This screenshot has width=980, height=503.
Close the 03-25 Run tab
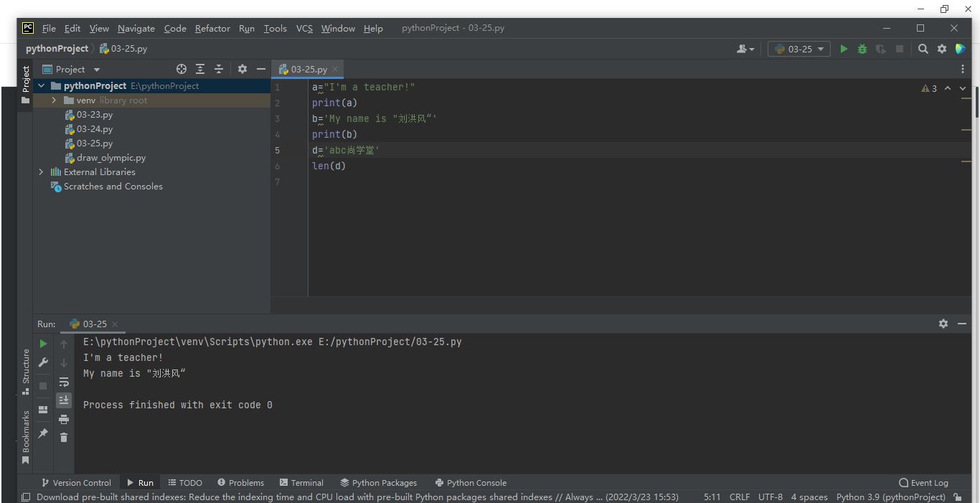[x=115, y=324]
